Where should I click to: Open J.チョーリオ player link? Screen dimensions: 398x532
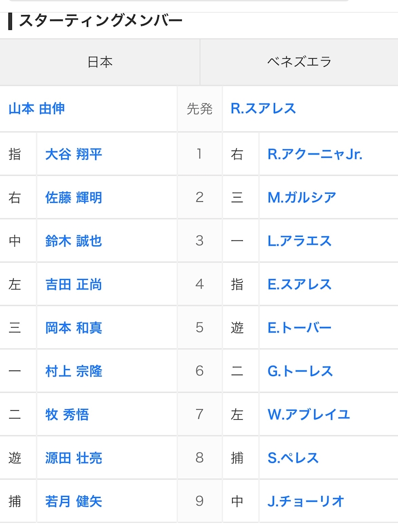[x=306, y=502]
